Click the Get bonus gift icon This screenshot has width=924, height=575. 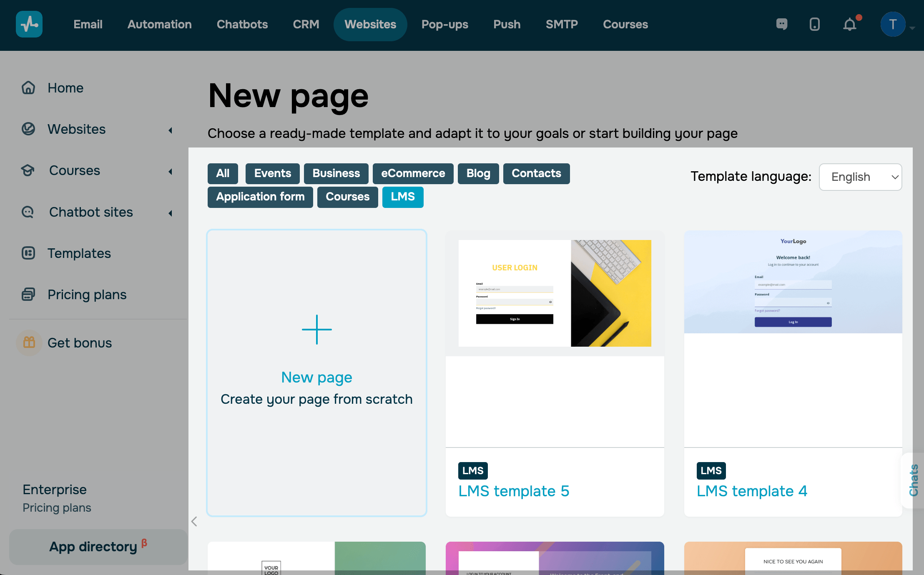click(x=29, y=342)
